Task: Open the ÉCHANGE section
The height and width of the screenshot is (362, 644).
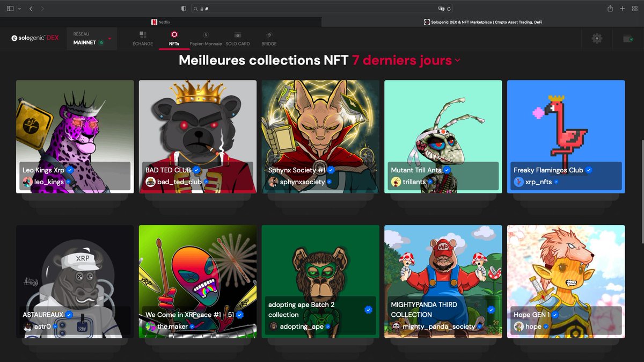Action: [143, 39]
